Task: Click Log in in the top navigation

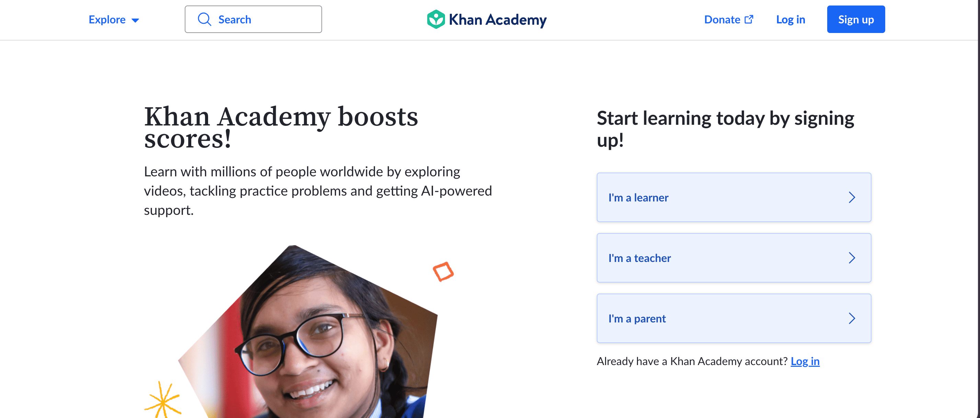Action: point(790,20)
